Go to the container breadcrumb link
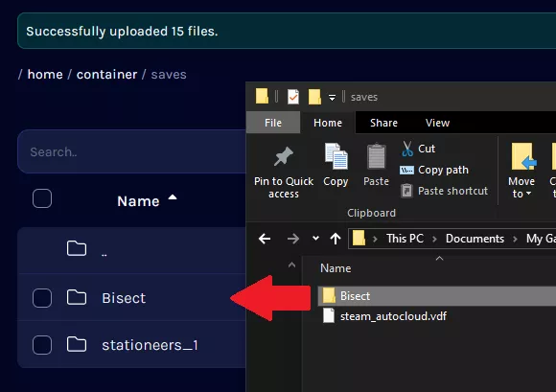This screenshot has height=392, width=556. 106,75
